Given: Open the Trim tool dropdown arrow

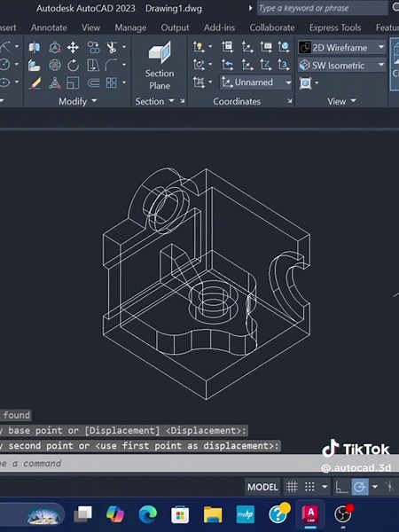Looking at the screenshot, I should [124, 47].
